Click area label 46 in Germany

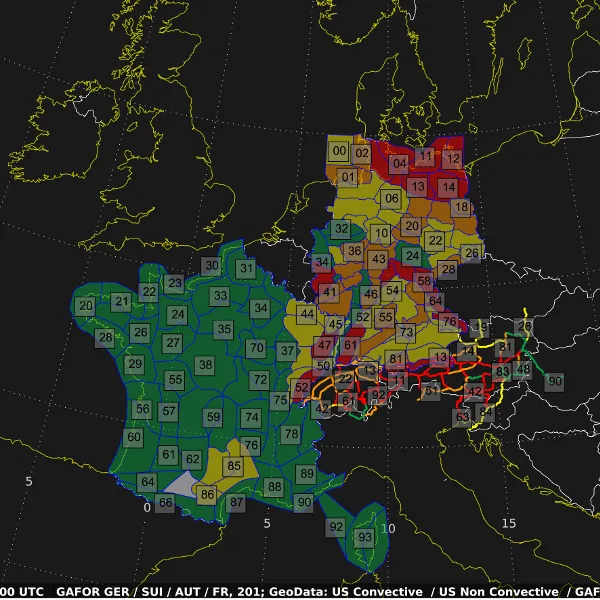[x=370, y=295]
